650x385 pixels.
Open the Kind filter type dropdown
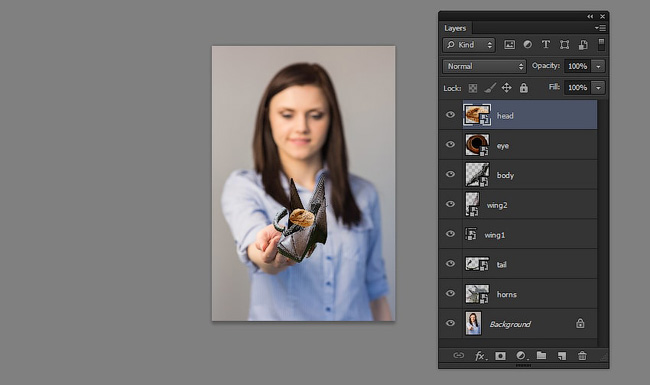click(x=469, y=45)
